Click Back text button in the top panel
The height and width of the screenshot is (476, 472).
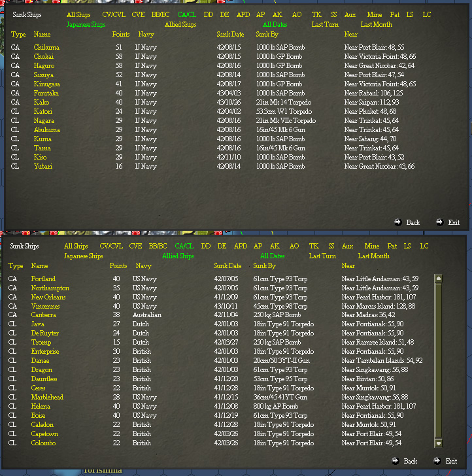tap(413, 222)
